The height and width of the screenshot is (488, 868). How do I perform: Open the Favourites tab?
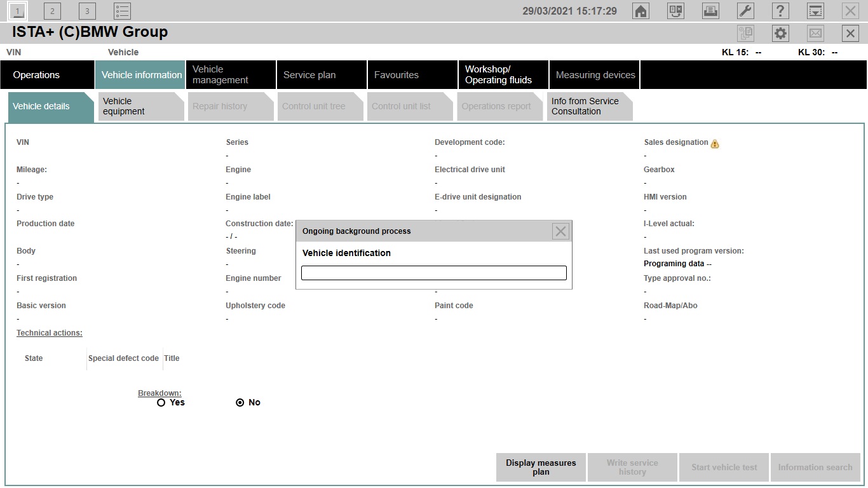[x=412, y=75]
